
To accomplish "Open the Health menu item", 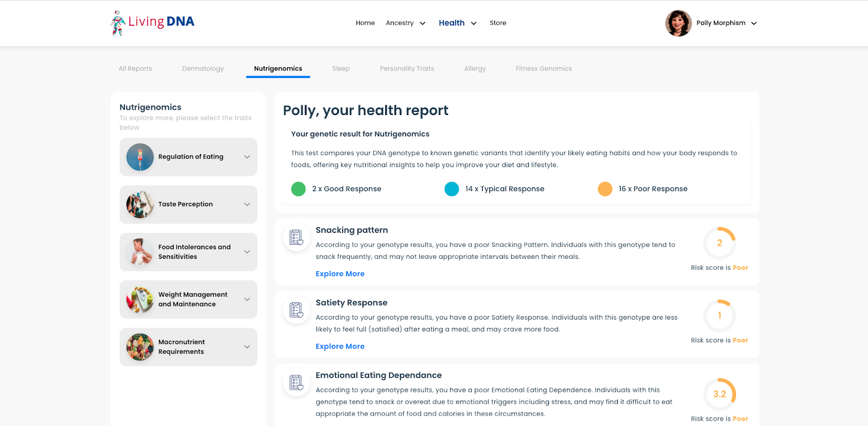I will (451, 23).
